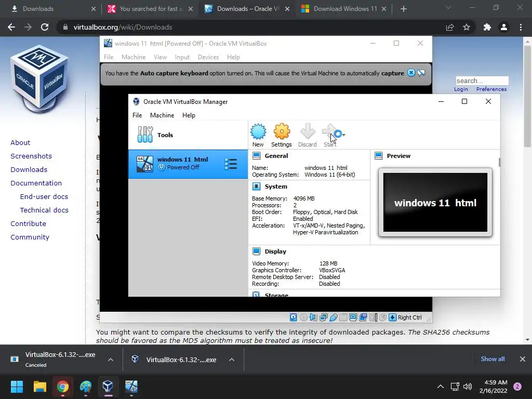Click the Tools wrench icon

145,135
